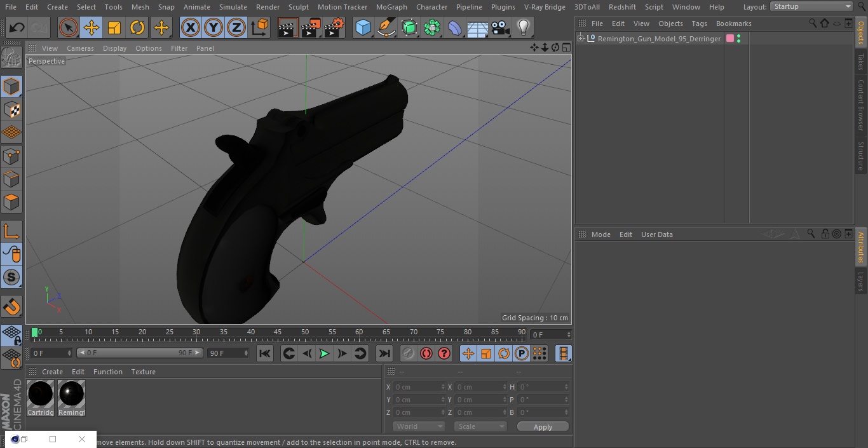Switch to Edges mode
868x448 pixels.
click(x=11, y=179)
